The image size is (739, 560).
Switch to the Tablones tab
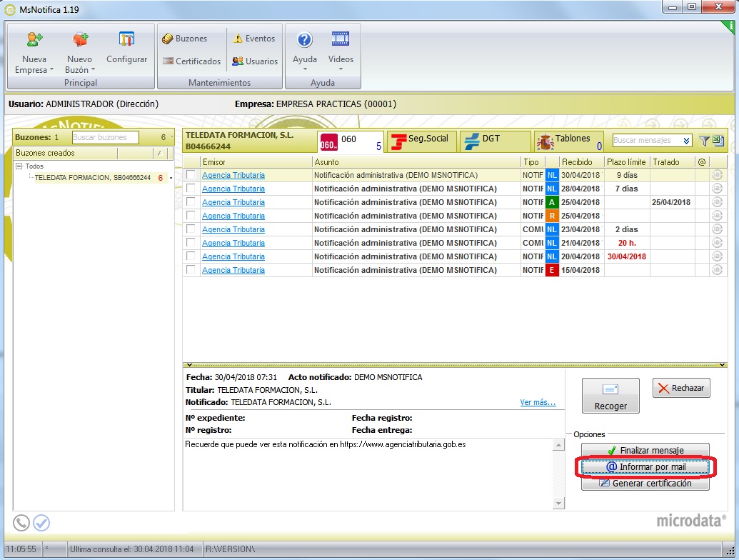point(569,141)
